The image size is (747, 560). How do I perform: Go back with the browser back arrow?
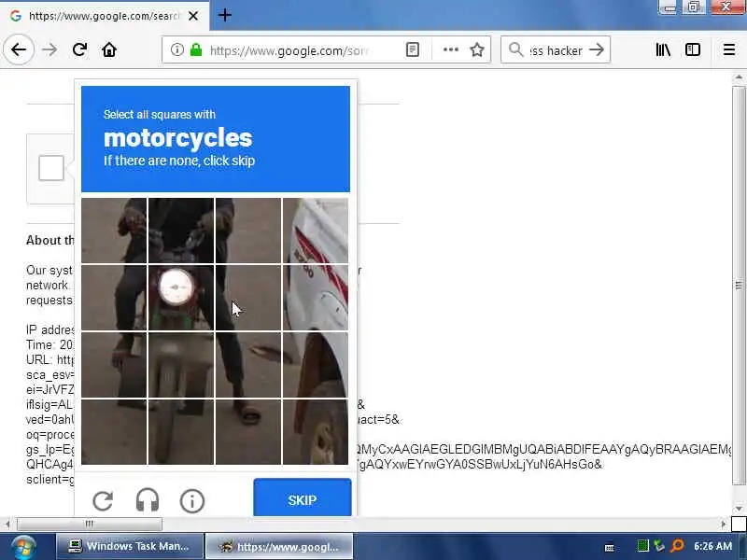tap(19, 49)
